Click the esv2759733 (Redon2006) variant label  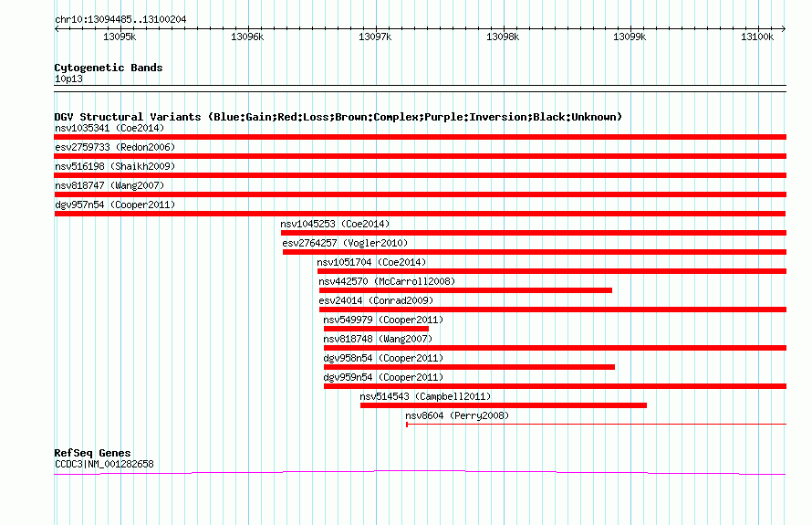(x=115, y=147)
